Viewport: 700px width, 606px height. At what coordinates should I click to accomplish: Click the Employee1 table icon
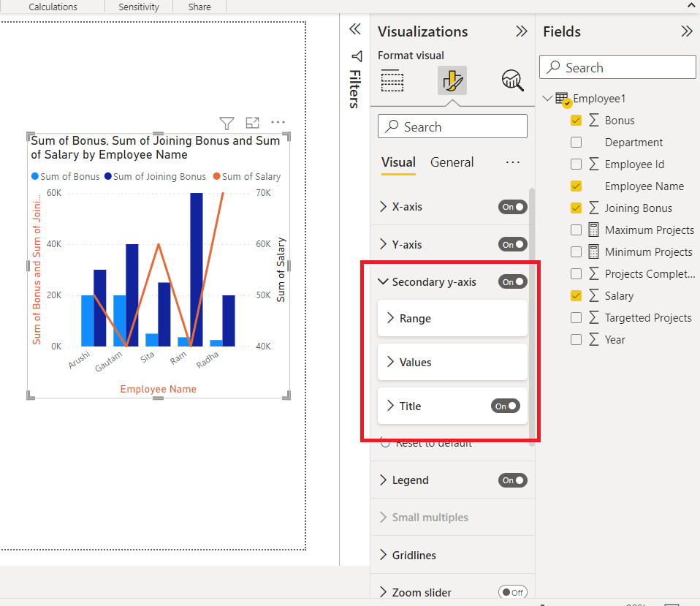point(562,99)
